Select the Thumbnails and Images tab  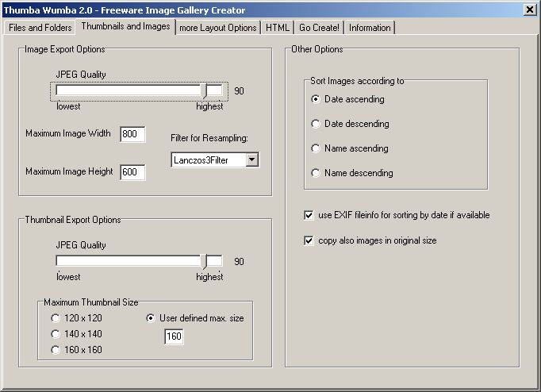(125, 26)
